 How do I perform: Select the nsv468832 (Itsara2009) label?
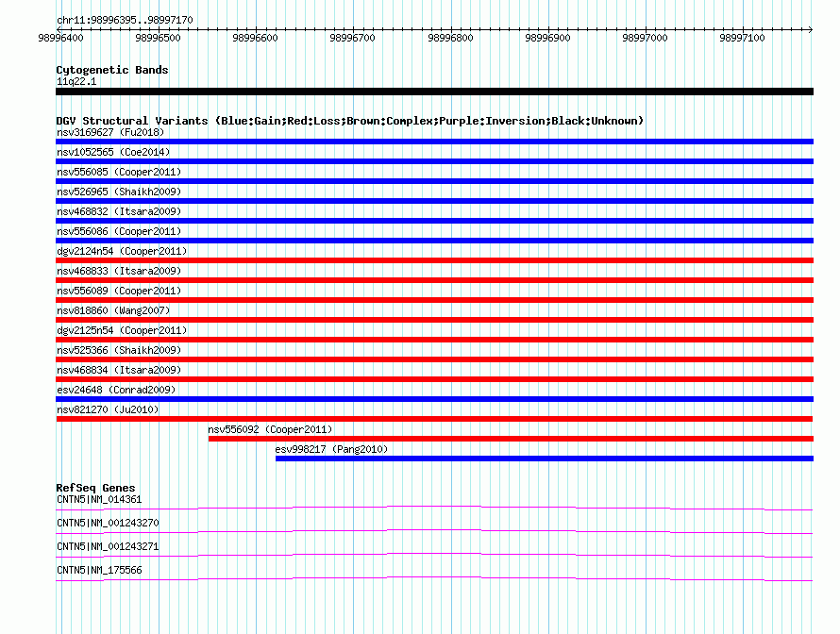tap(119, 211)
